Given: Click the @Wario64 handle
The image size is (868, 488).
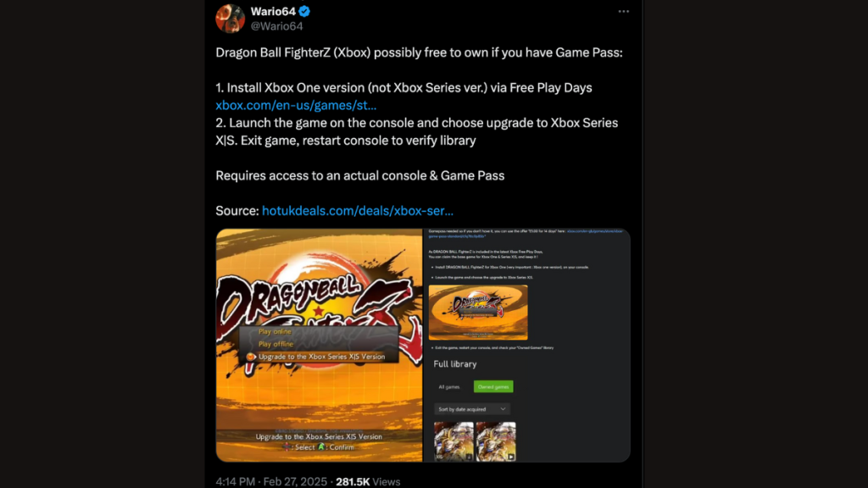Looking at the screenshot, I should point(276,26).
